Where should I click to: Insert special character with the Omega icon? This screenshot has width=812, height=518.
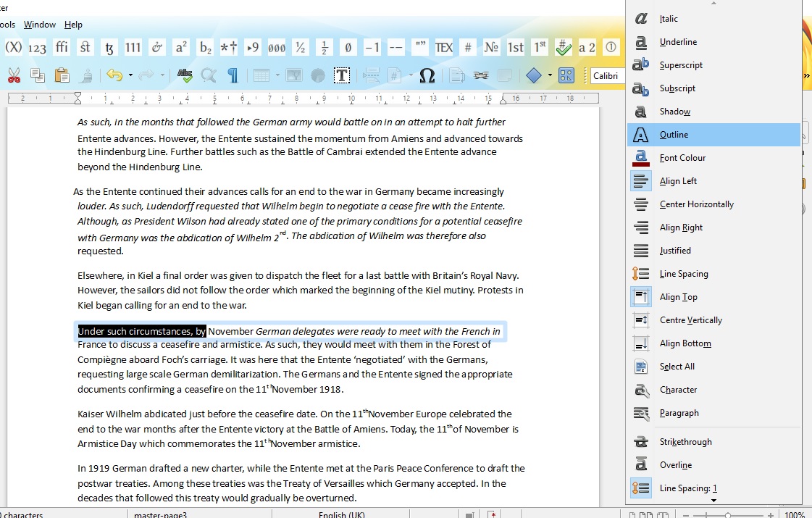tap(427, 75)
